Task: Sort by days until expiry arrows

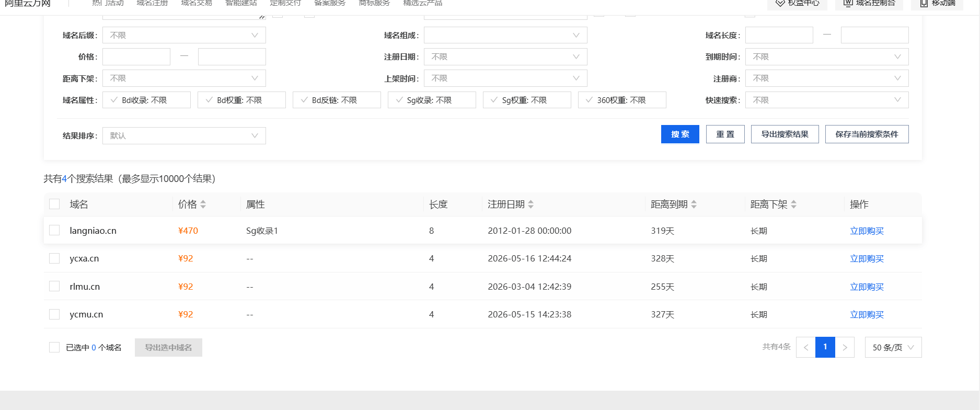Action: tap(694, 204)
